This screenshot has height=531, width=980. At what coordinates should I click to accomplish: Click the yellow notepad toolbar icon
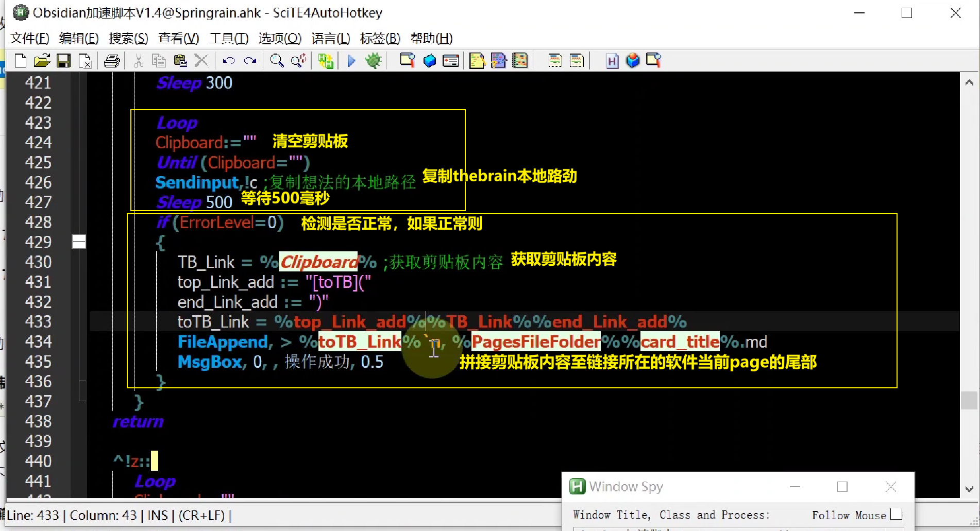[477, 61]
